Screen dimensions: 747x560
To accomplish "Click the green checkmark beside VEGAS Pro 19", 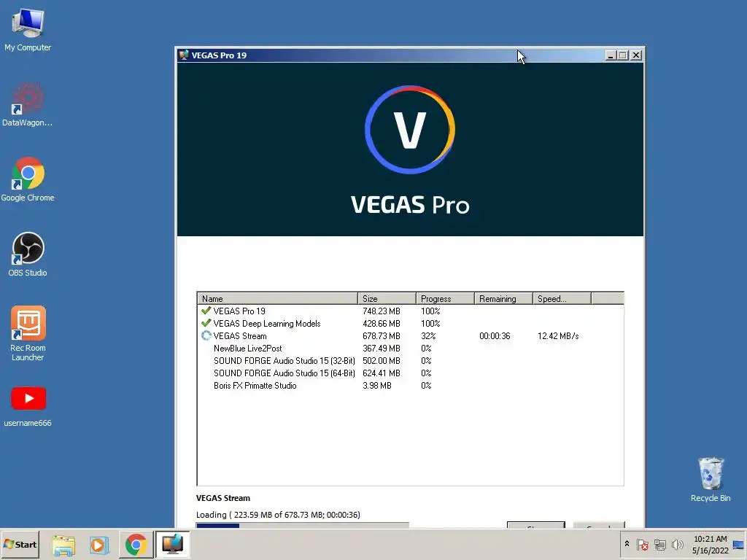I will coord(206,311).
